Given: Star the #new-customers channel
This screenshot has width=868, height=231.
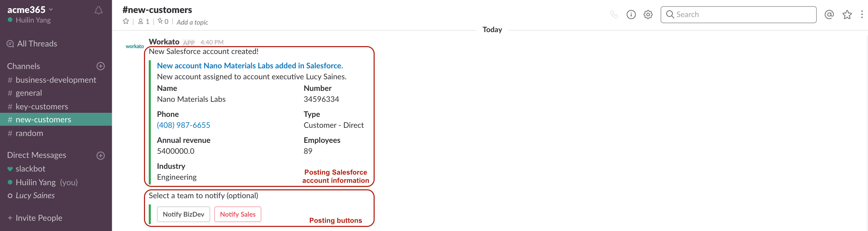Looking at the screenshot, I should click(126, 21).
